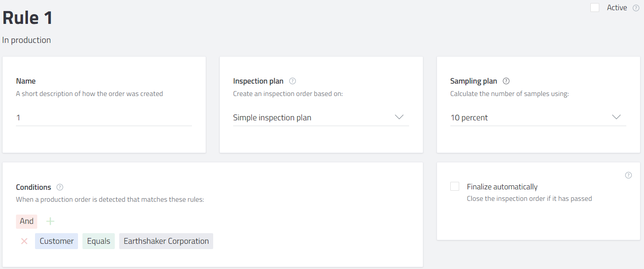Click help icon beside Inspection plan
The image size is (644, 269).
(293, 81)
